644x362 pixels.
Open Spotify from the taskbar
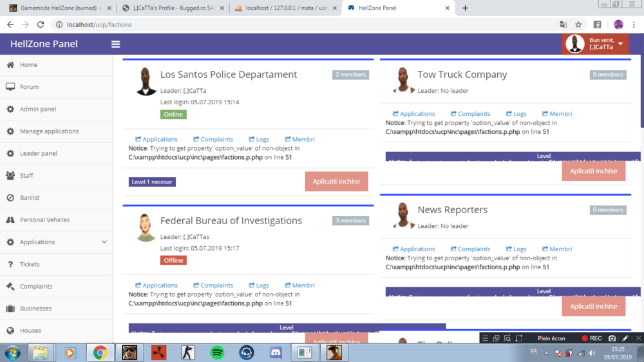[217, 353]
